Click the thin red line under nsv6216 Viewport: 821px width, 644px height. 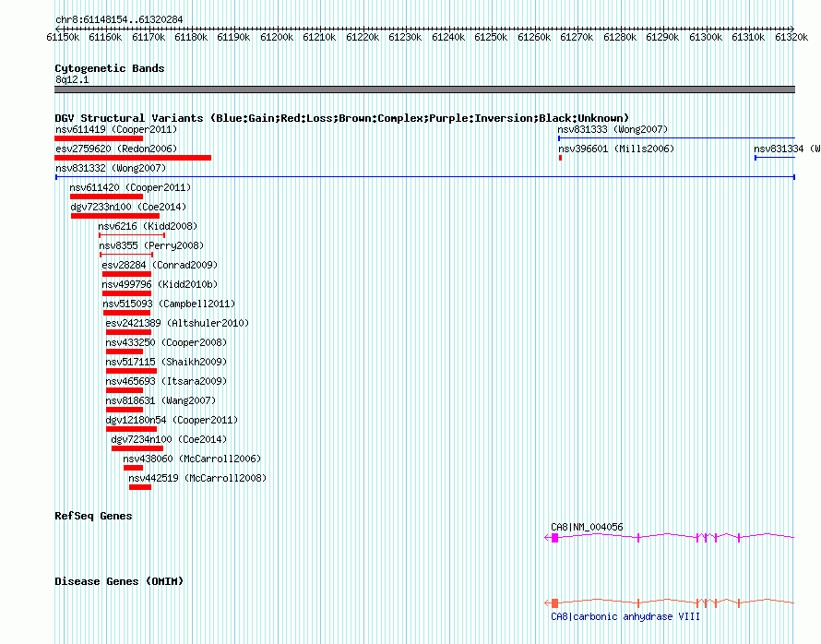coord(132,235)
